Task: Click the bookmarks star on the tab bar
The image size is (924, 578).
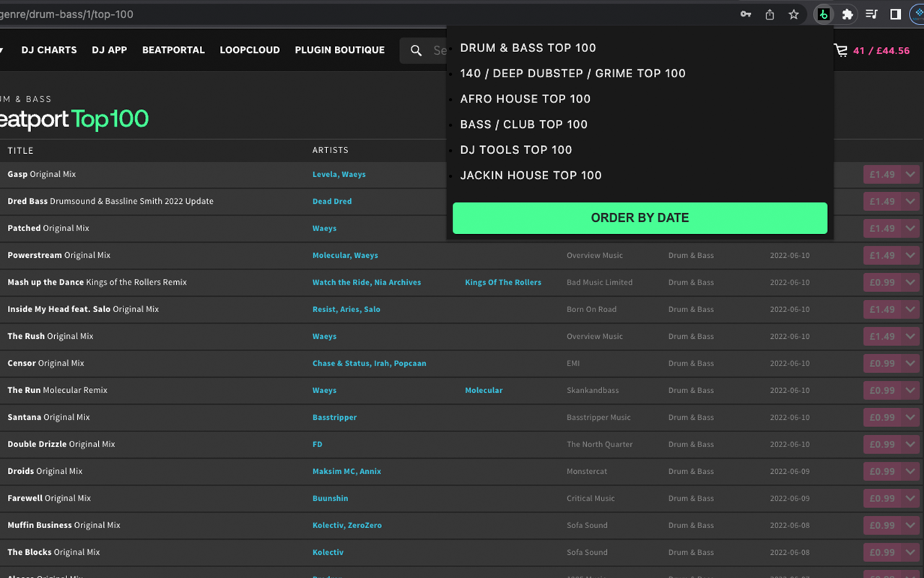Action: [x=793, y=13]
